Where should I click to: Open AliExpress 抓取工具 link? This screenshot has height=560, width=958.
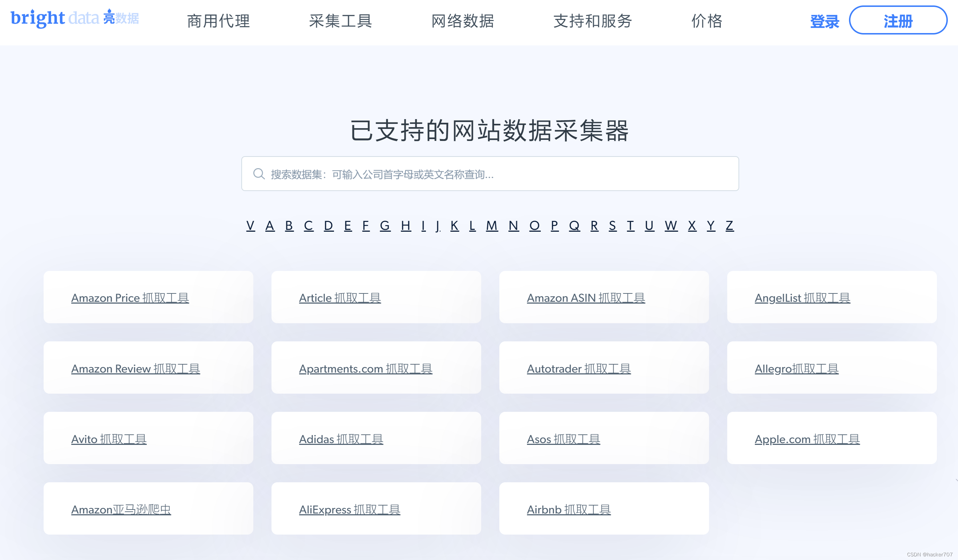coord(349,510)
